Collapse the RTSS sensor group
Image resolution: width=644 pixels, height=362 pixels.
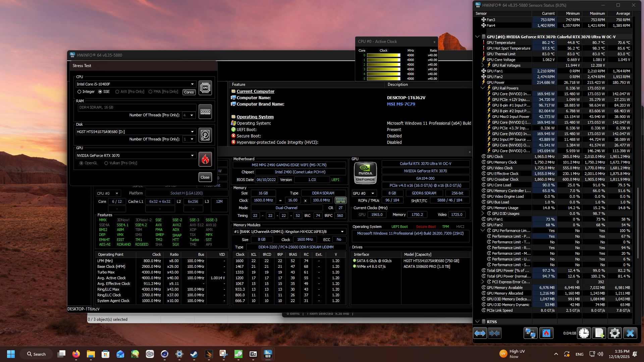(x=477, y=322)
